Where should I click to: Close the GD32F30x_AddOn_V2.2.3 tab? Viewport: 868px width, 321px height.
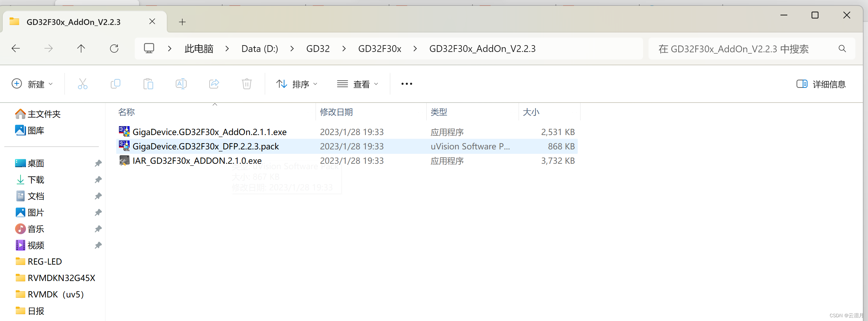[152, 22]
